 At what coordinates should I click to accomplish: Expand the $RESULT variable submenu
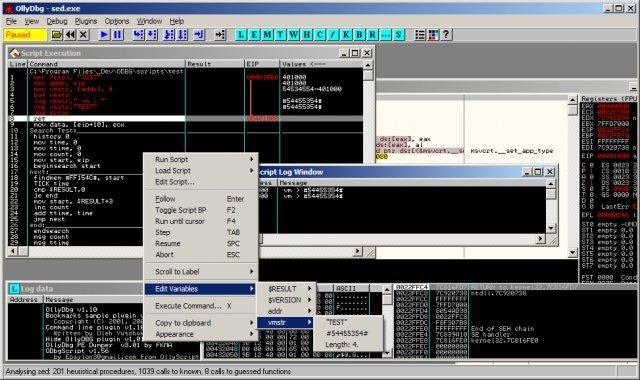point(286,289)
